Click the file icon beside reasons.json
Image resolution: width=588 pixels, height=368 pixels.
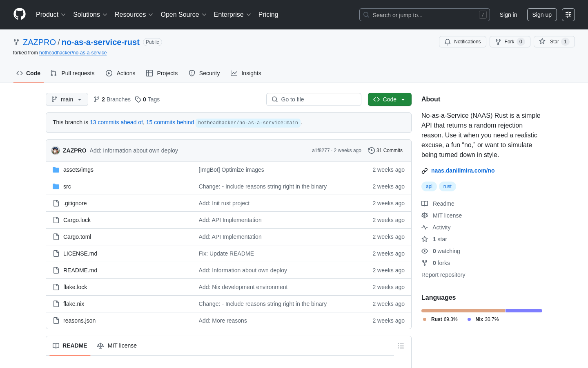[56, 321]
